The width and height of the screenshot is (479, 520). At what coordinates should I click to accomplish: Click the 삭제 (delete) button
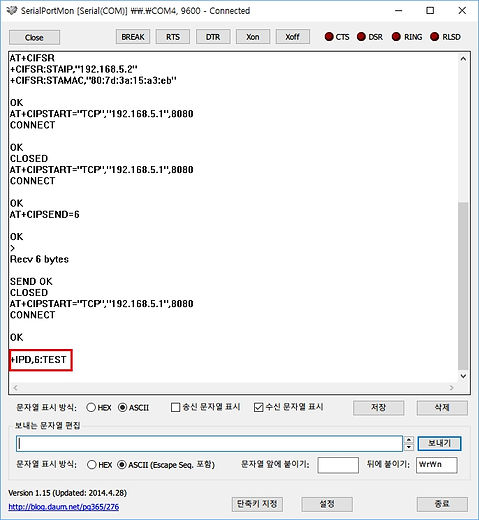tap(442, 408)
